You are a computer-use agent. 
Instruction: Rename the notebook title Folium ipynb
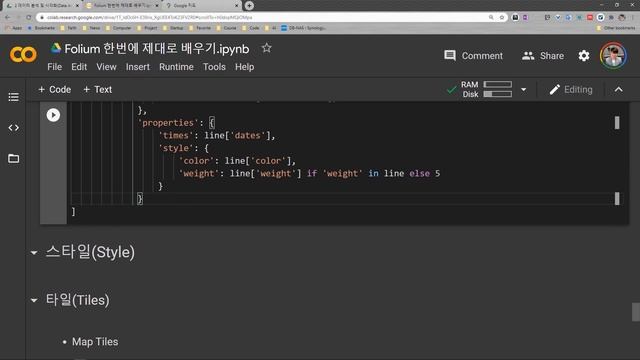157,49
